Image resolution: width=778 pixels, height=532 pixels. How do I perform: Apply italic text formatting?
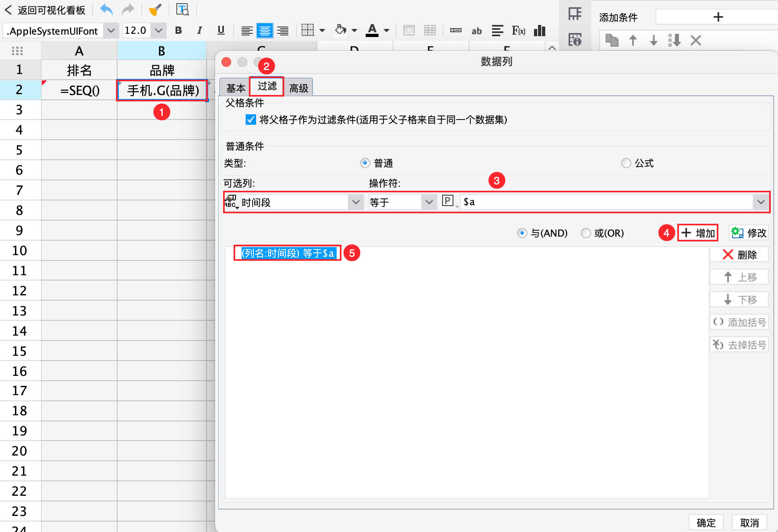coord(199,31)
